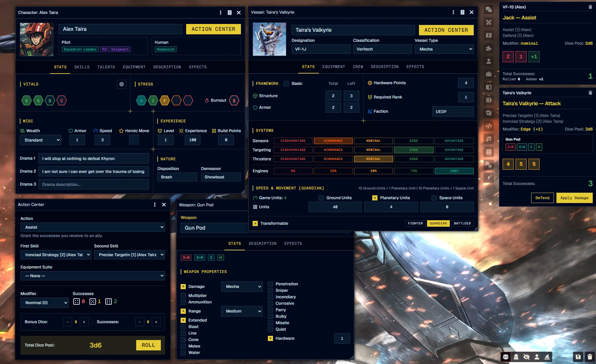Viewport: 596px width, 364px height.
Task: Open the Card Stacks sidebar tab
Action: click(x=489, y=113)
